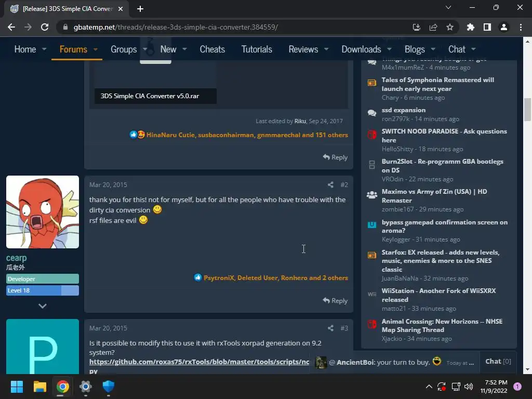The height and width of the screenshot is (399, 532).
Task: Open Settings gear from taskbar
Action: 86,387
